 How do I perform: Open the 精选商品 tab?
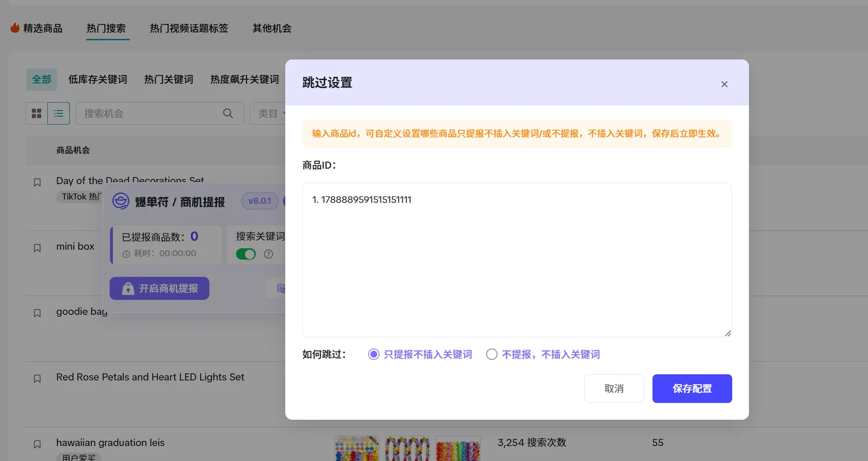click(36, 28)
